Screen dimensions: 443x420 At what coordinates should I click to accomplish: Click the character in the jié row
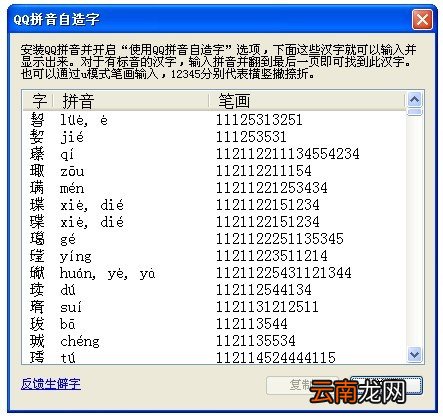click(x=37, y=137)
